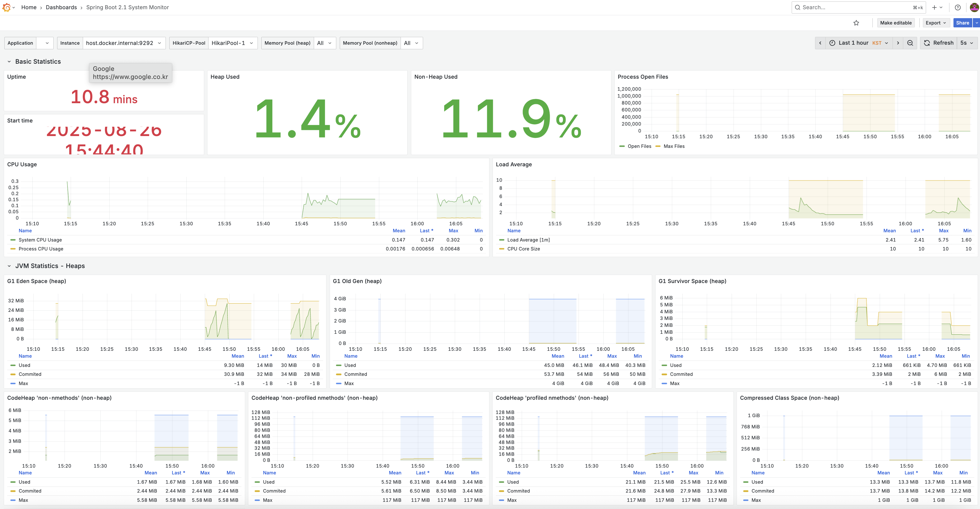This screenshot has width=980, height=509.
Task: Shift time range backward arrow
Action: click(820, 43)
